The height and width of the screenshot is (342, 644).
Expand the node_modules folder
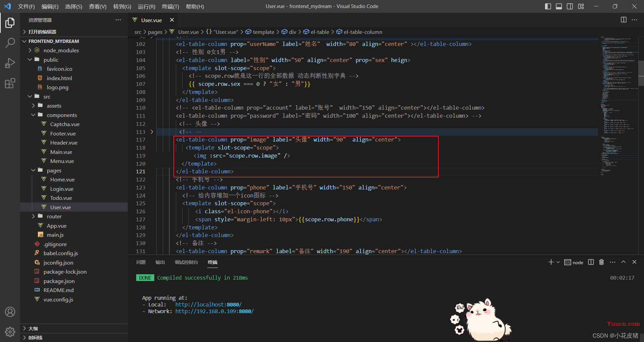(74, 50)
